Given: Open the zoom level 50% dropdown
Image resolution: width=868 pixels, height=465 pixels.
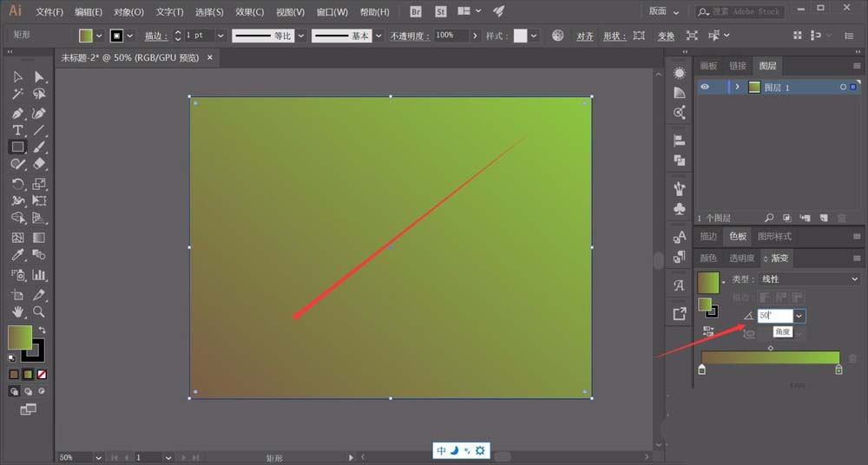Looking at the screenshot, I should (x=99, y=457).
